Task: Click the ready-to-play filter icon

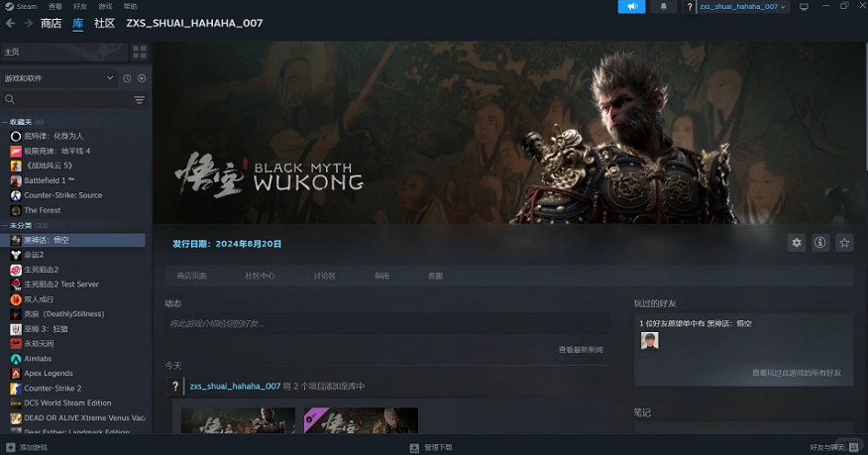Action: tap(142, 77)
